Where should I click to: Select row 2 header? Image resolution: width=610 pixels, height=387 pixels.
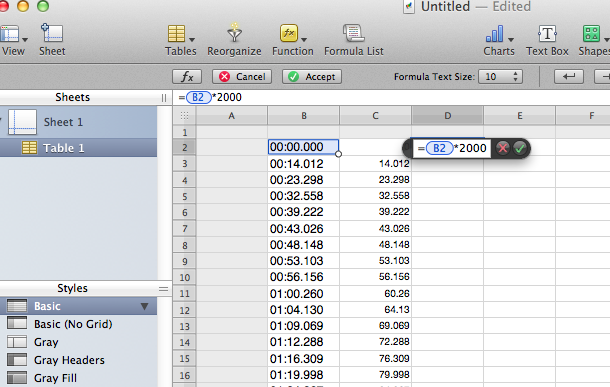pos(185,147)
